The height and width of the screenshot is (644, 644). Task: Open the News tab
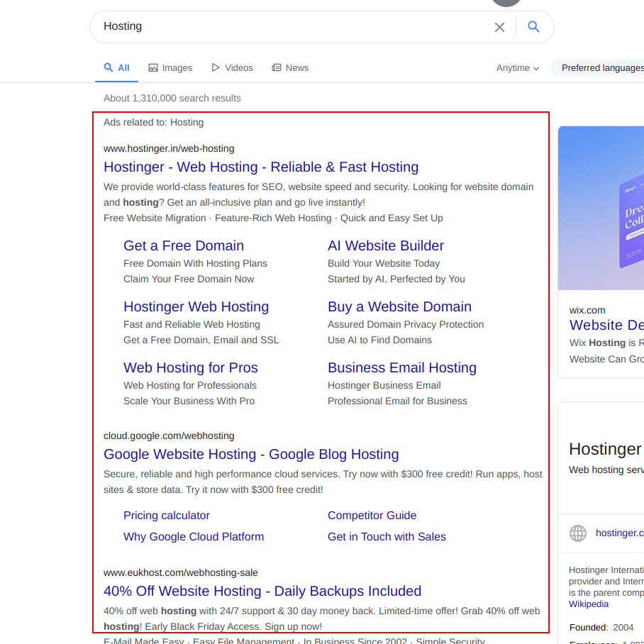[x=290, y=68]
